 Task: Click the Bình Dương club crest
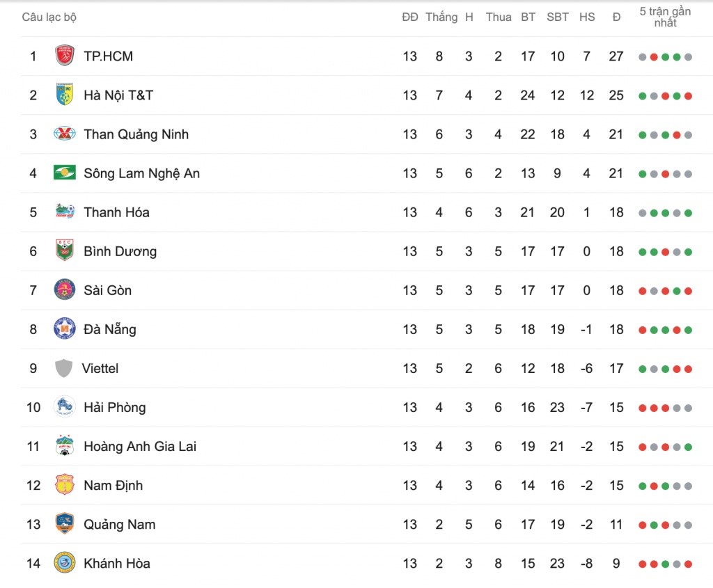(x=65, y=251)
